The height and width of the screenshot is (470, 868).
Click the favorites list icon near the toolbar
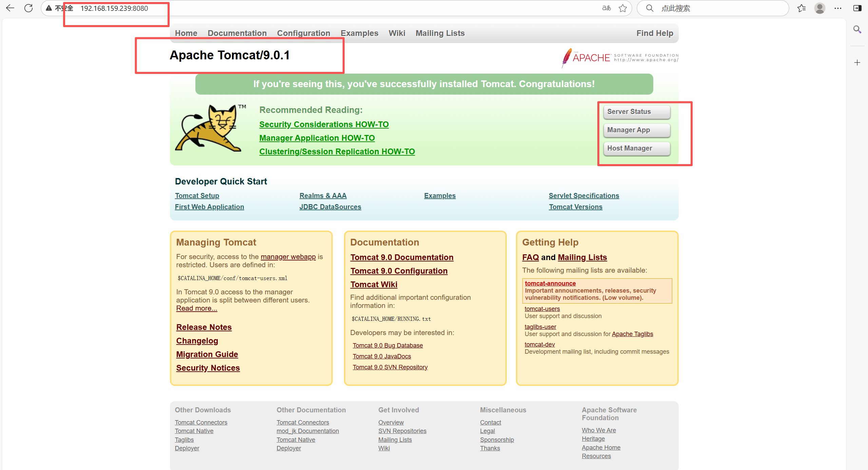pos(802,8)
